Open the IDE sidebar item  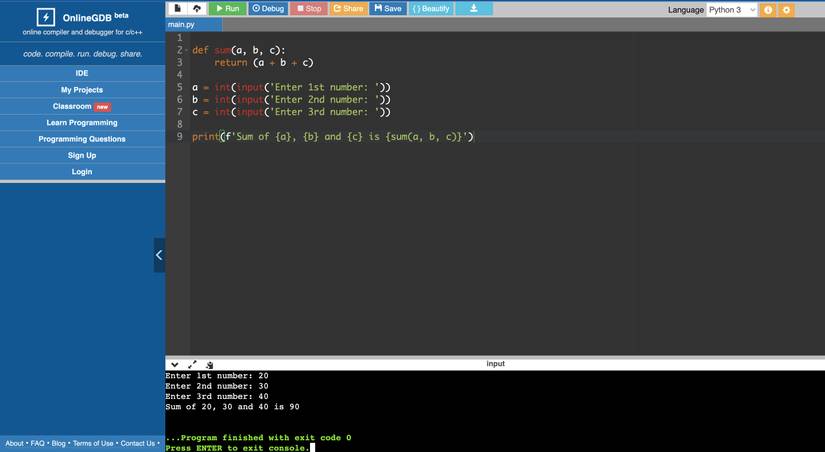tap(82, 73)
